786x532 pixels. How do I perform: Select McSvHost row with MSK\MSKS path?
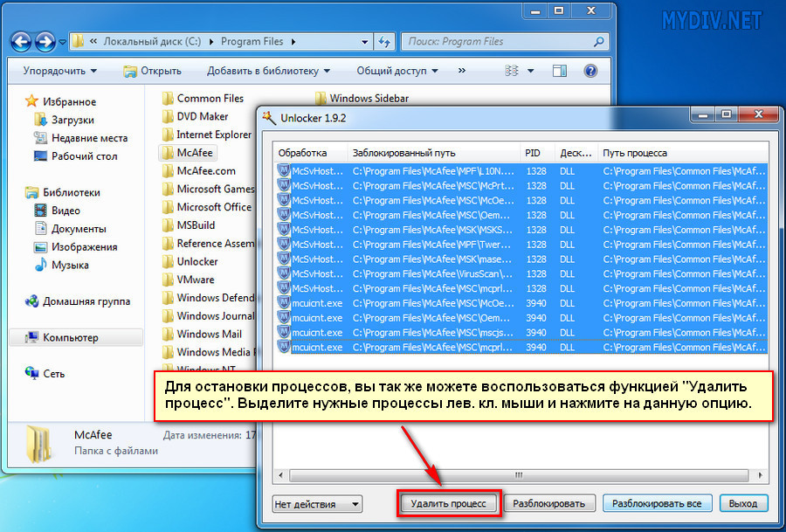[521, 230]
